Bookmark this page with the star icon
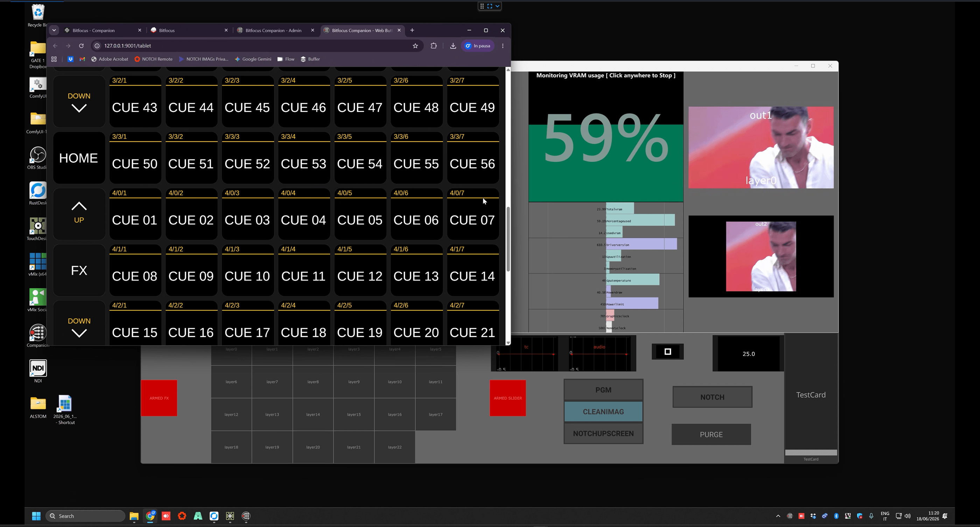This screenshot has height=527, width=980. [415, 45]
